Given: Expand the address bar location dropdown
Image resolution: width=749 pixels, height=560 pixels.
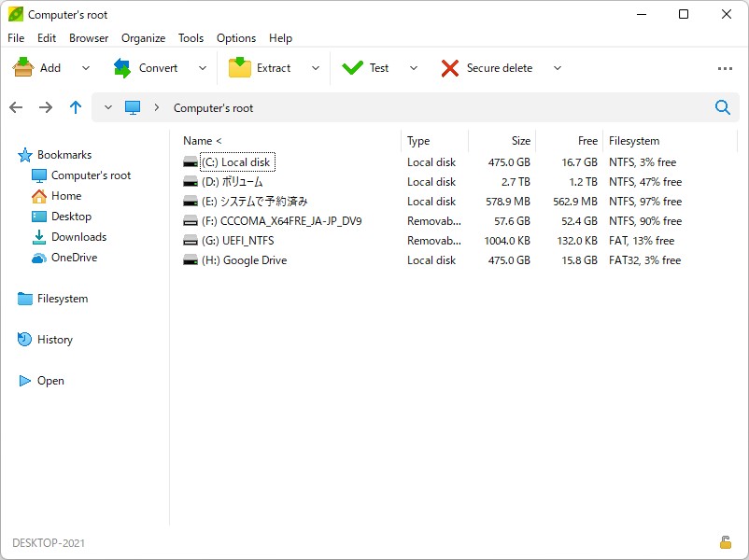Looking at the screenshot, I should click(x=107, y=107).
